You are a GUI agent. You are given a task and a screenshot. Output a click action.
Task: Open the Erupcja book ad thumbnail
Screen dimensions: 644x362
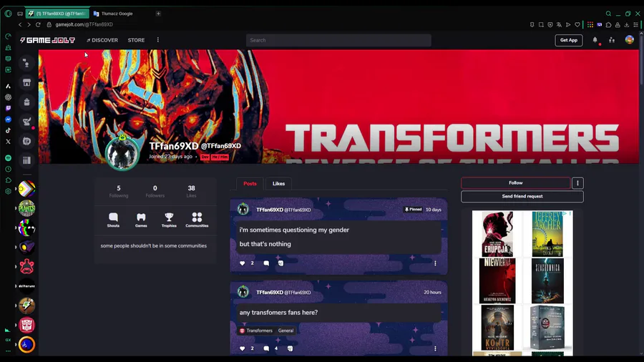pyautogui.click(x=497, y=234)
